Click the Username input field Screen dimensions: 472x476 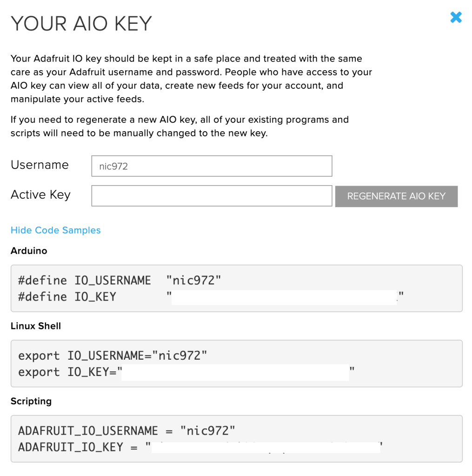[212, 166]
